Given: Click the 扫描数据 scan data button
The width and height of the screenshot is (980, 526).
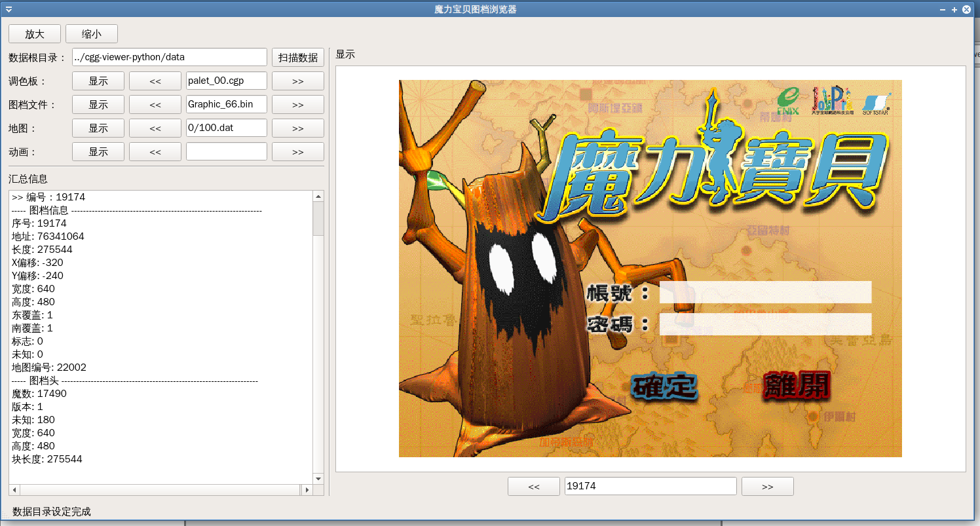Looking at the screenshot, I should tap(298, 58).
